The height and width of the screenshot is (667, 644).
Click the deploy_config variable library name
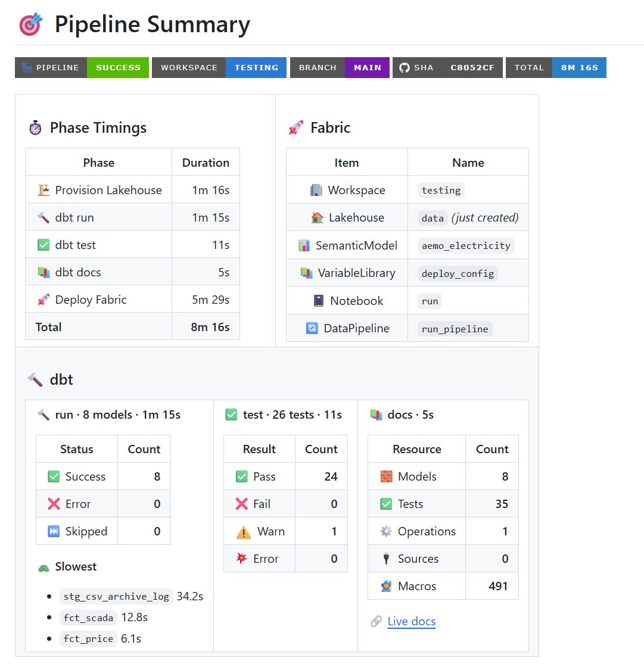click(x=458, y=273)
